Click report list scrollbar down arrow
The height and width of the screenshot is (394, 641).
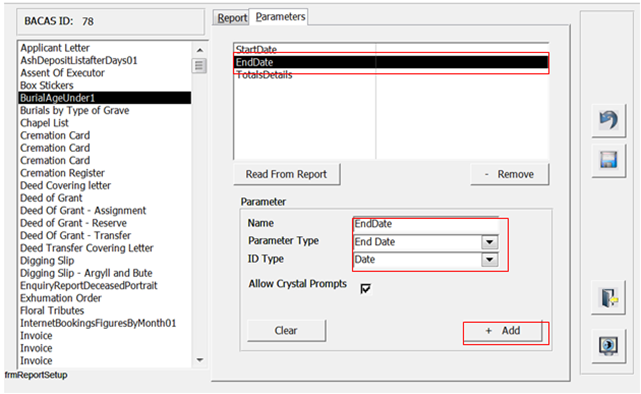click(199, 360)
